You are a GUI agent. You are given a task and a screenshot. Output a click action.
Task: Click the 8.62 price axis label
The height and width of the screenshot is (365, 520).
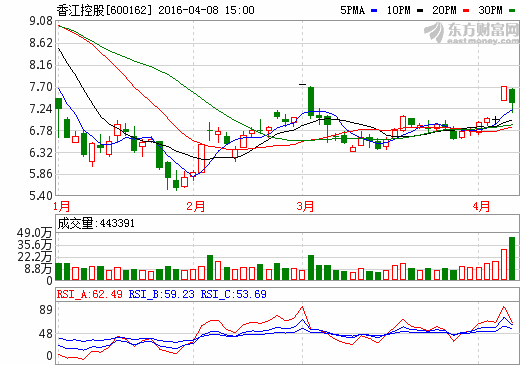[41, 43]
